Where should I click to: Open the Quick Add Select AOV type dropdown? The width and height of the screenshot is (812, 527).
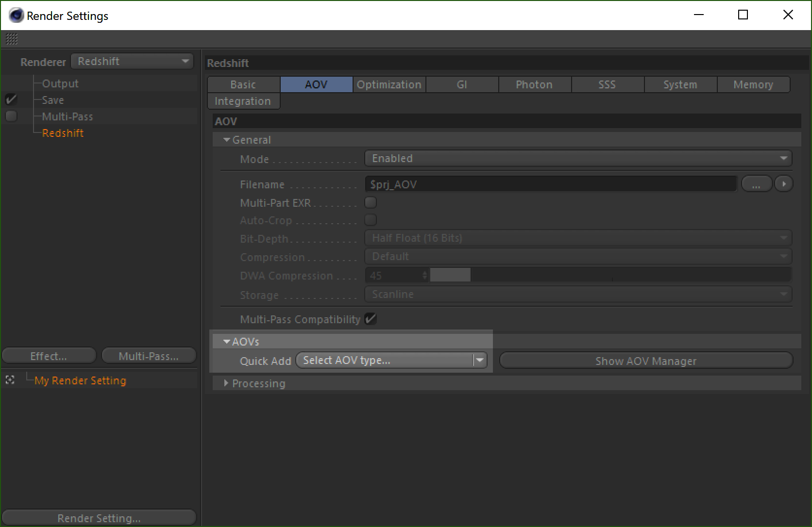click(x=391, y=360)
